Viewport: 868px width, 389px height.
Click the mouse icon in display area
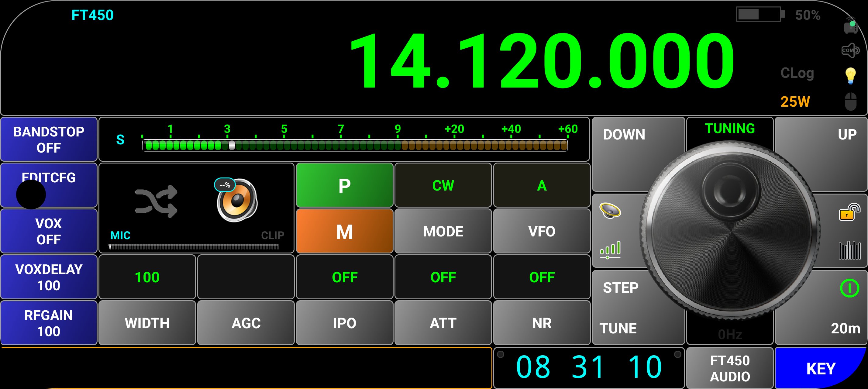coord(850,101)
